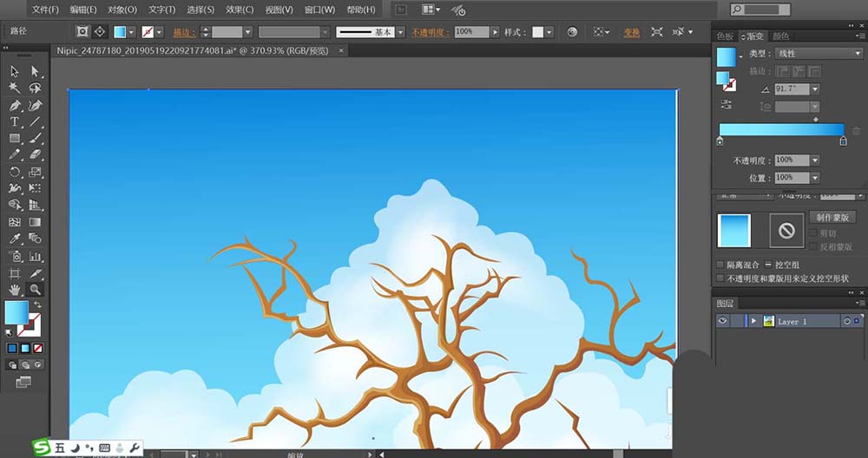Delete the gradient stop with trash icon
This screenshot has height=458, width=868.
pyautogui.click(x=857, y=131)
